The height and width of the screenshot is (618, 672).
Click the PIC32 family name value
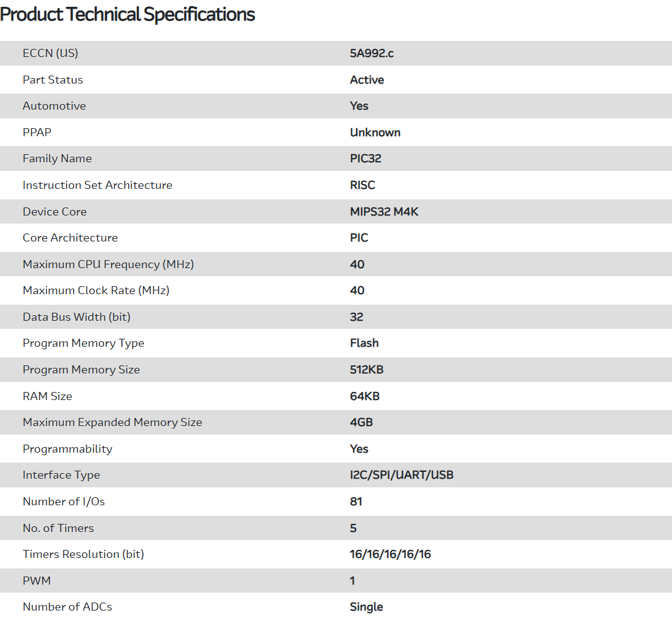365,159
